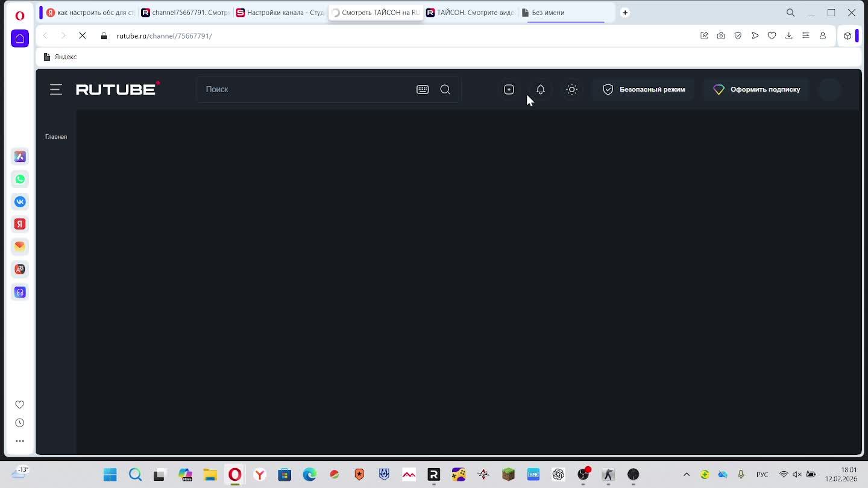868x488 pixels.
Task: Toggle light/dark theme sun icon
Action: pyautogui.click(x=572, y=89)
